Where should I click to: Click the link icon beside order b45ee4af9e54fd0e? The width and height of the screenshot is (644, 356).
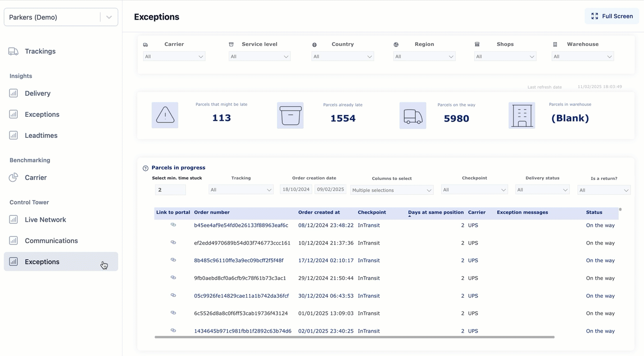(x=173, y=225)
